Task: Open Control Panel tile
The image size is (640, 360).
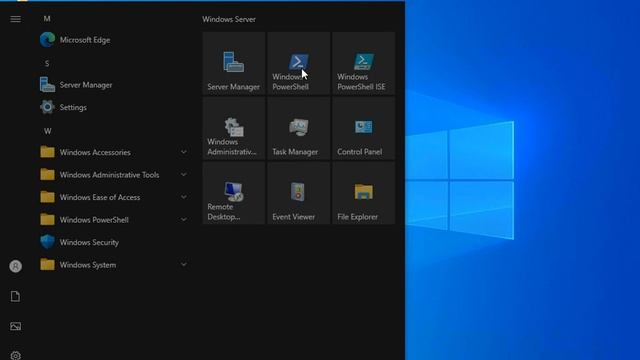Action: point(364,128)
